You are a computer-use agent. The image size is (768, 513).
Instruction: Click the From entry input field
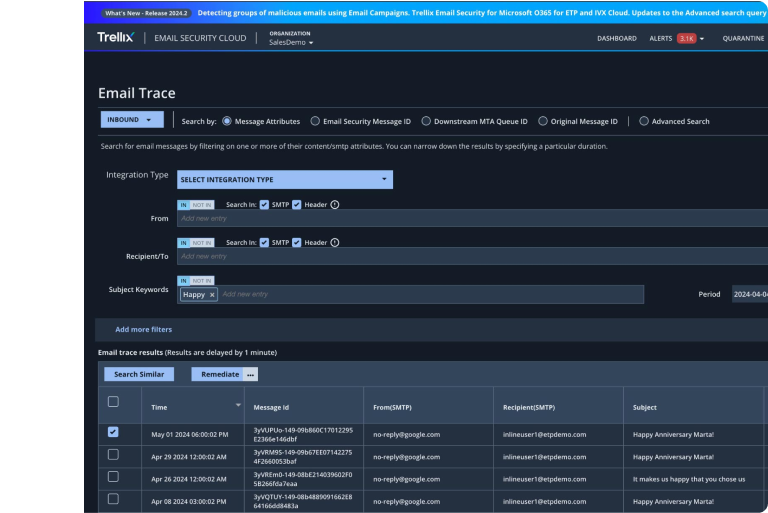[473, 219]
